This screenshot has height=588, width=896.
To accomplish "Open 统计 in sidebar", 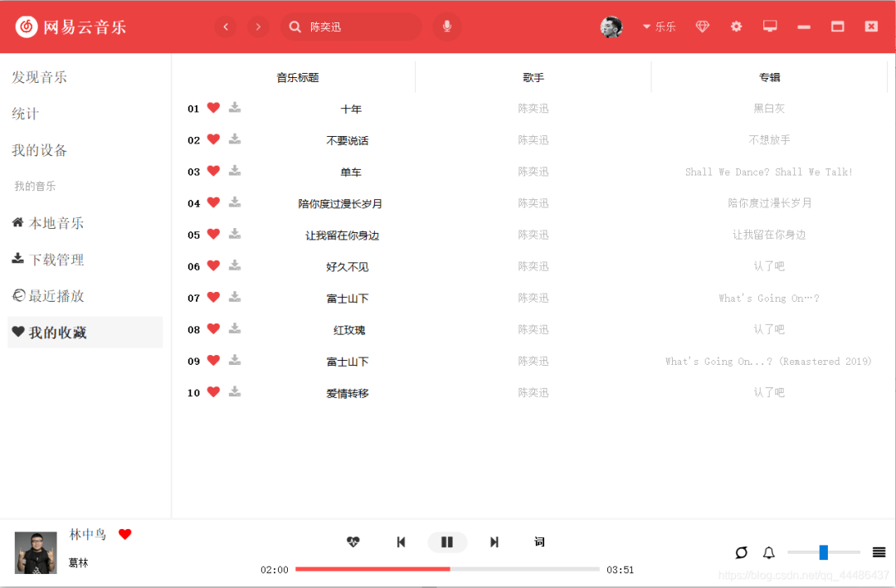I will click(x=25, y=114).
